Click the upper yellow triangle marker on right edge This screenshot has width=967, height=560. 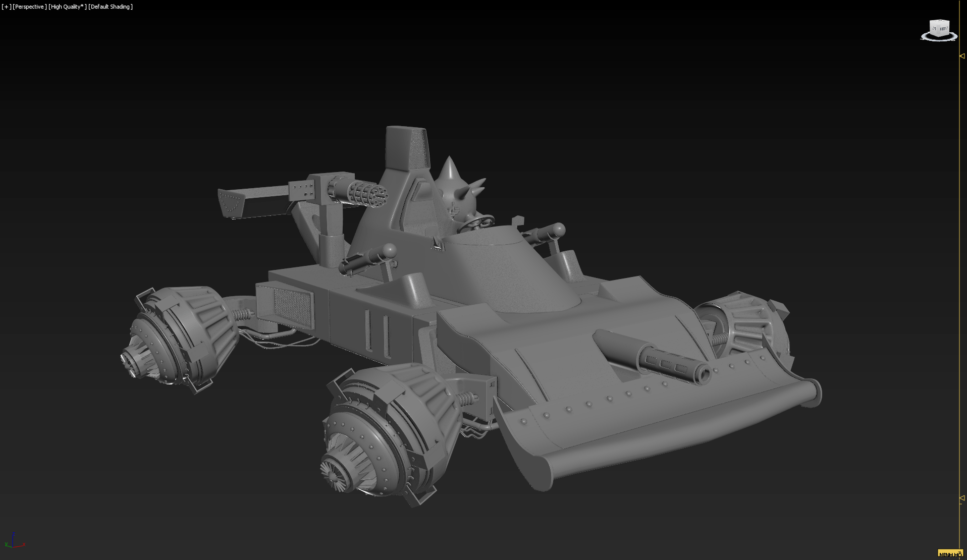(x=962, y=56)
